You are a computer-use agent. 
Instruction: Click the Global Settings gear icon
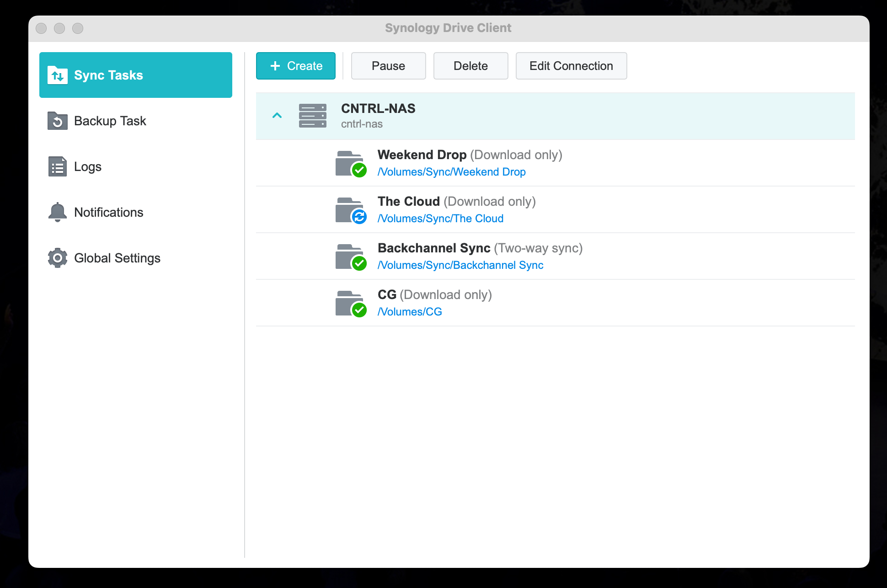tap(58, 258)
